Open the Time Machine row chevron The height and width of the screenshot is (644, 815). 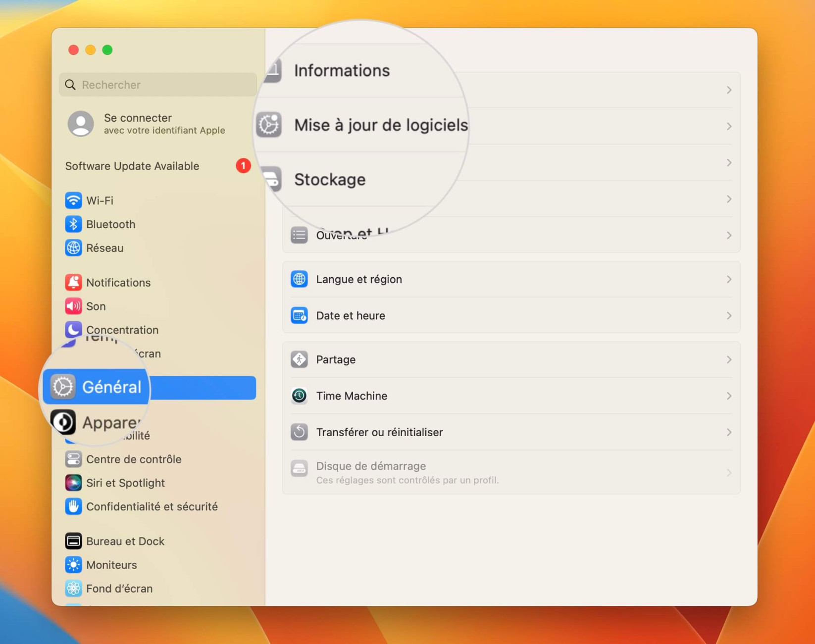(729, 396)
